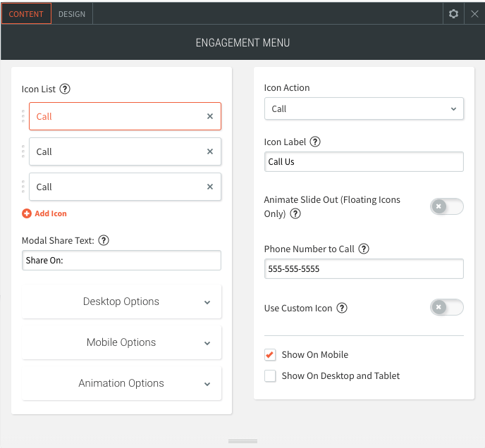Expand Desktop Options section

[x=121, y=301]
